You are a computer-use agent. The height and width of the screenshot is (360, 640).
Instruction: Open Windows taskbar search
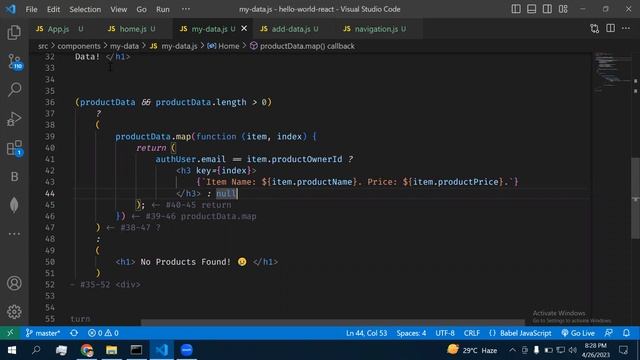click(36, 350)
